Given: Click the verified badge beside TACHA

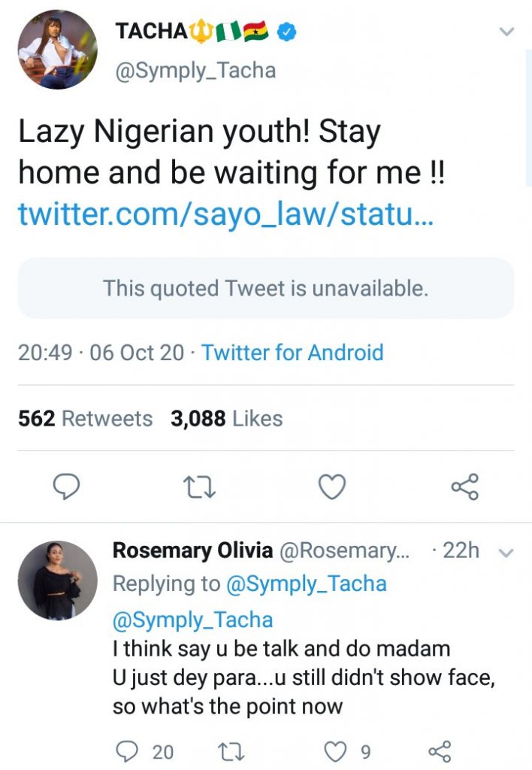Looking at the screenshot, I should click(x=287, y=32).
